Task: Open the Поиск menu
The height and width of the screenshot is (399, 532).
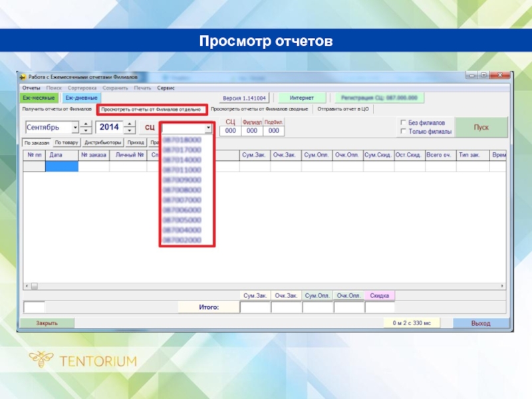Action: click(54, 88)
